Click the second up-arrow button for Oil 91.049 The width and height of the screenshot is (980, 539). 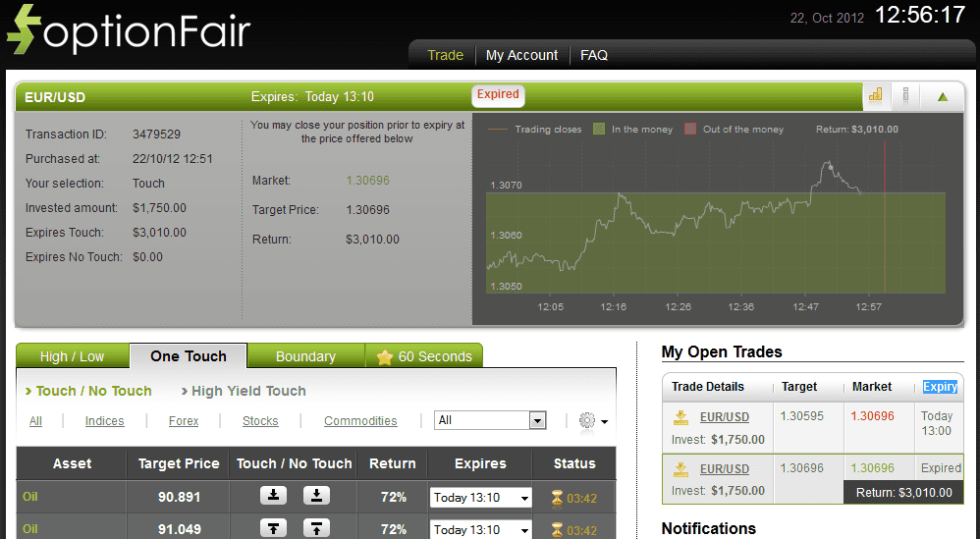[316, 528]
